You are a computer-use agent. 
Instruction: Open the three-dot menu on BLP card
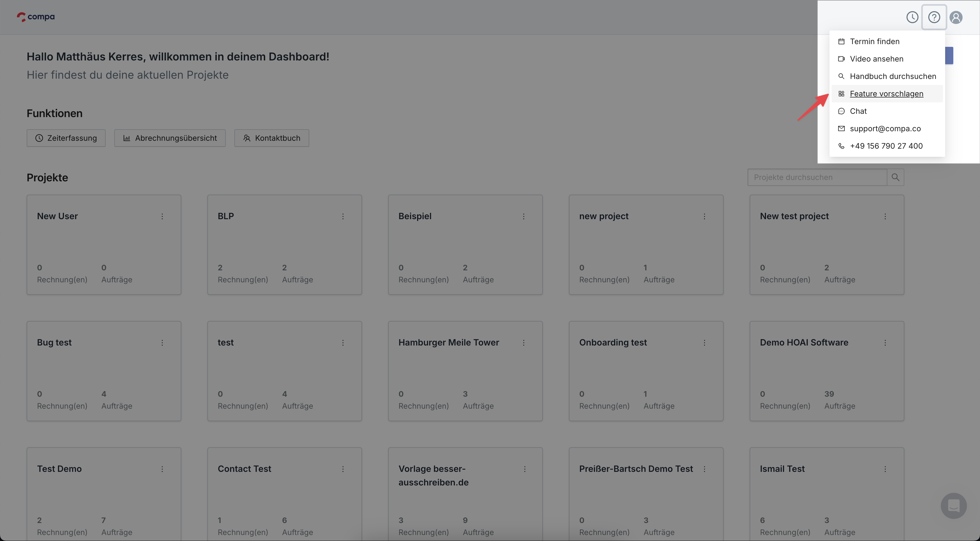pos(343,216)
